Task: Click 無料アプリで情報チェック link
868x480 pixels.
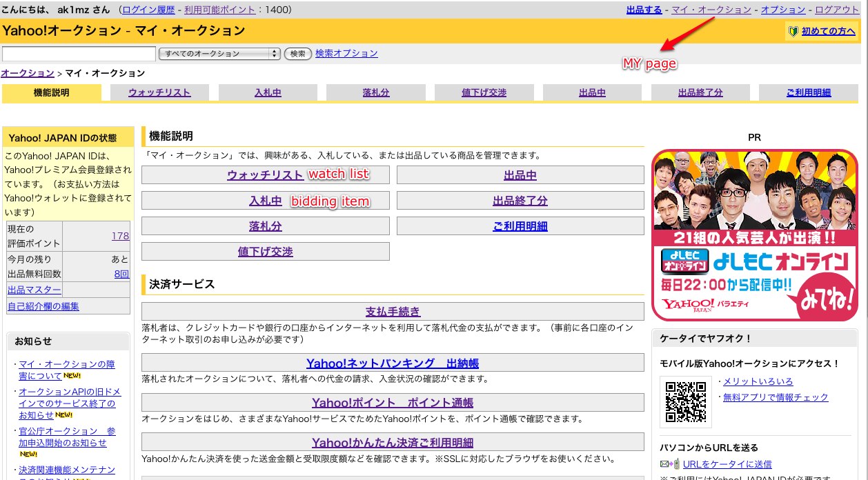Action: coord(776,397)
